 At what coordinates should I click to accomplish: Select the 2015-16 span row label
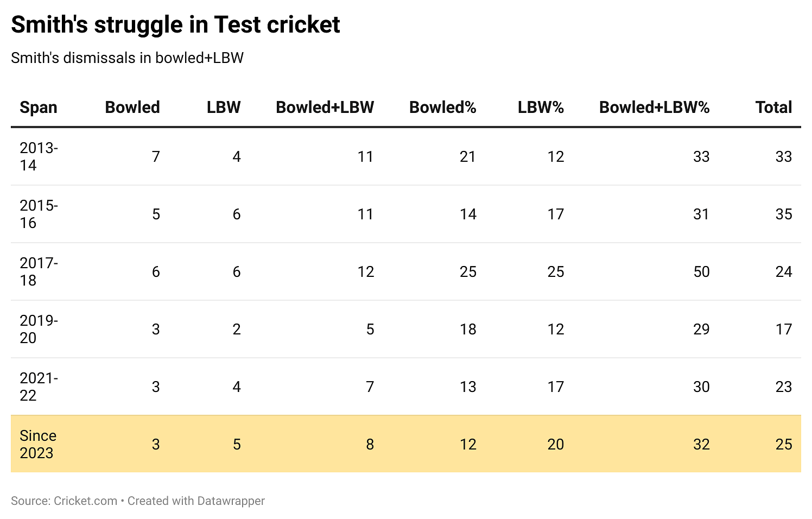click(x=39, y=214)
